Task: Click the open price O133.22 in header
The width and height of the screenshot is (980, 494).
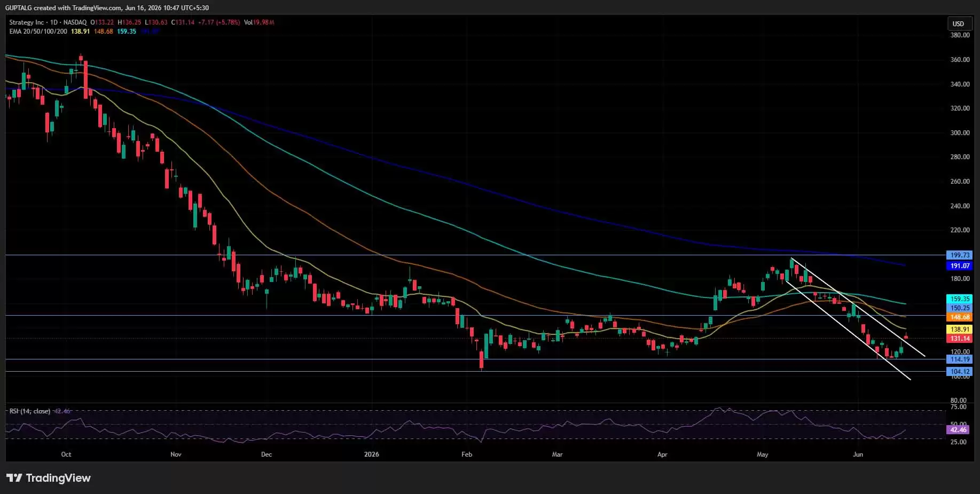Action: coord(102,22)
